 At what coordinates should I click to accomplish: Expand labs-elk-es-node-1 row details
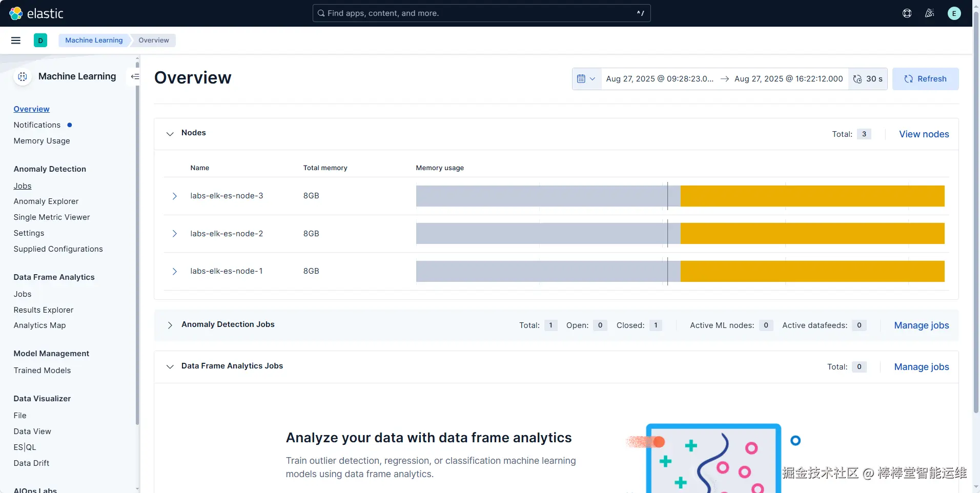pos(174,272)
